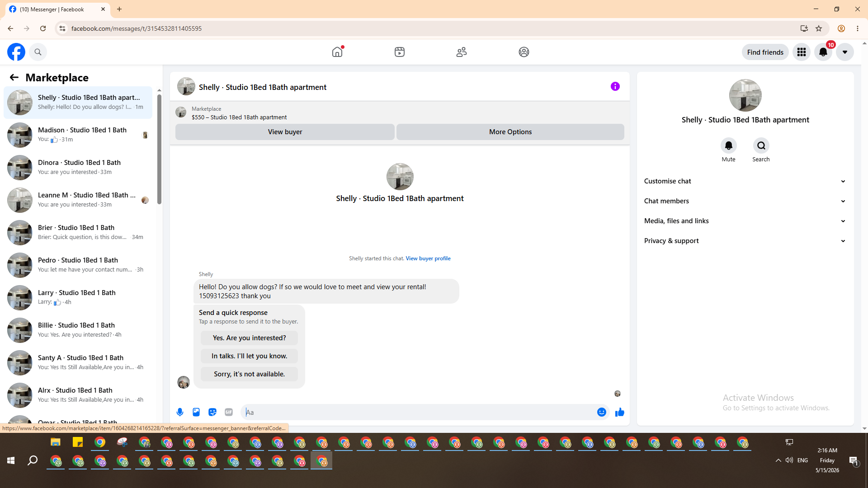Screen dimensions: 868x488
Task: Click the Find friends button
Action: pyautogui.click(x=765, y=52)
